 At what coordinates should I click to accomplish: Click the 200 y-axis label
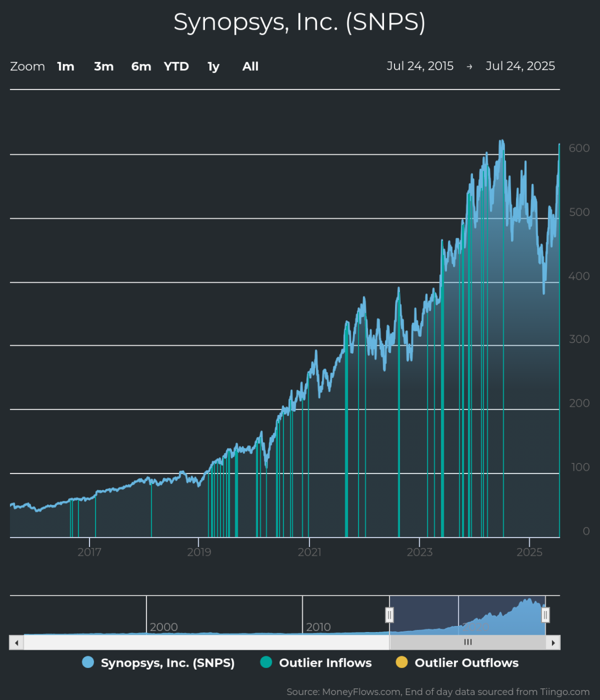[580, 403]
